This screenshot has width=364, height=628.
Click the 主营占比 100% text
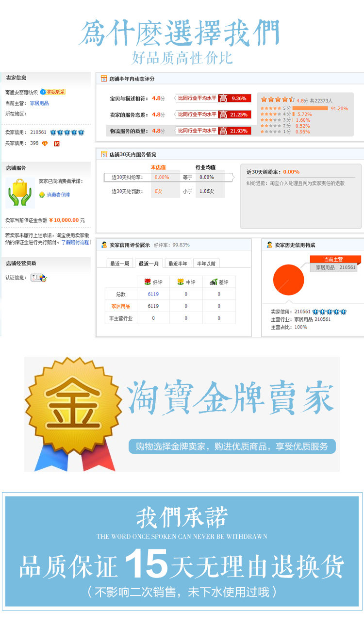click(289, 327)
